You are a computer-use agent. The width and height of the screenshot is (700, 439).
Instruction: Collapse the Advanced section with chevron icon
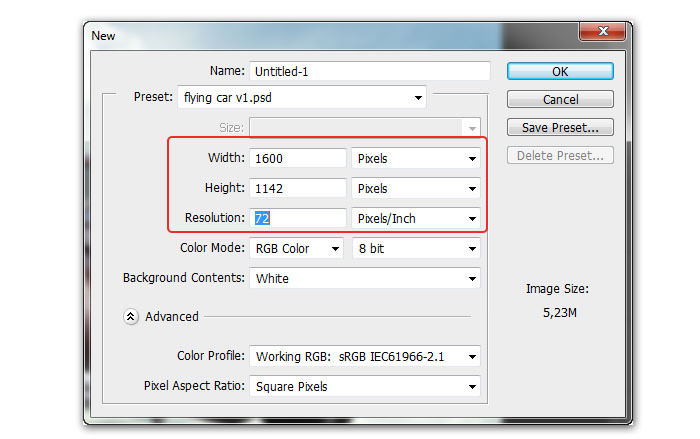coord(130,317)
